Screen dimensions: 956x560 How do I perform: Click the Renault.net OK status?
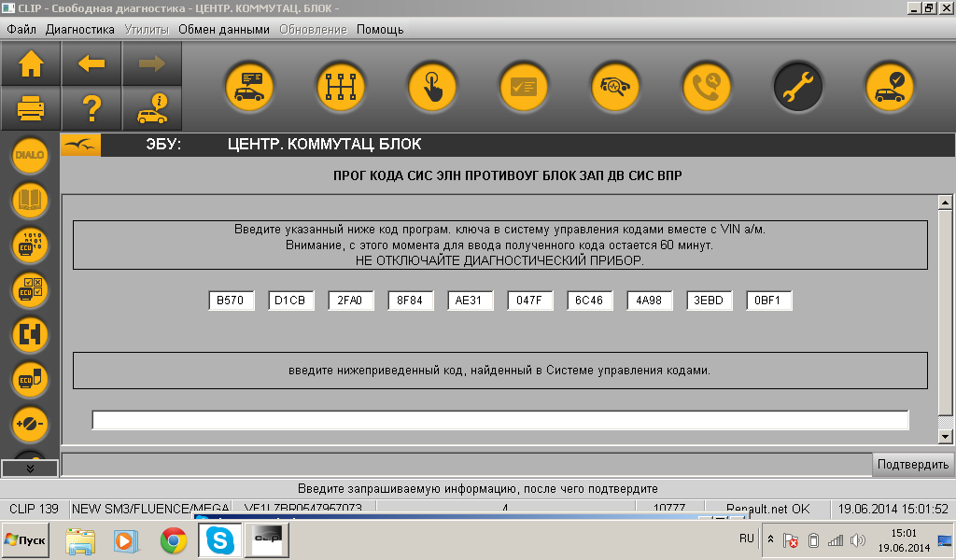[767, 509]
